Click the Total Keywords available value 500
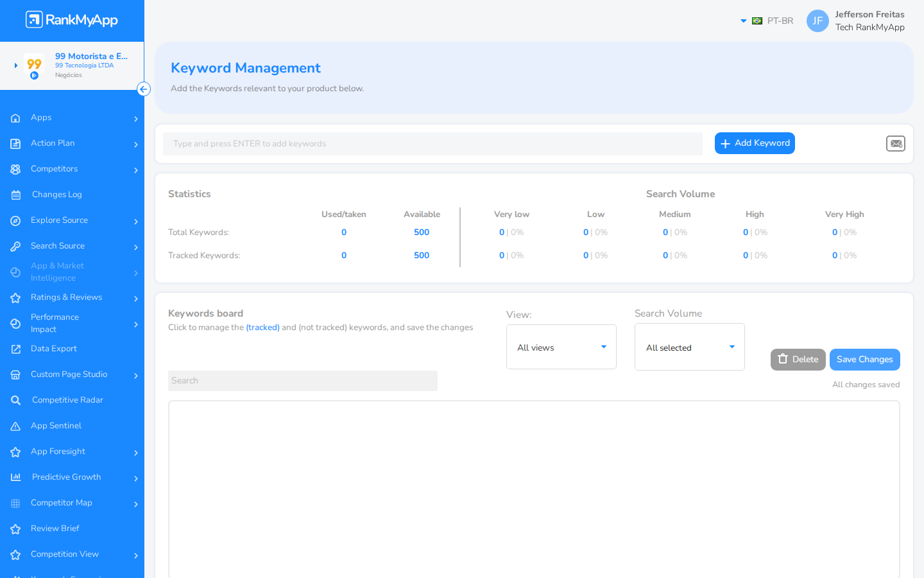The height and width of the screenshot is (578, 924). [x=422, y=232]
